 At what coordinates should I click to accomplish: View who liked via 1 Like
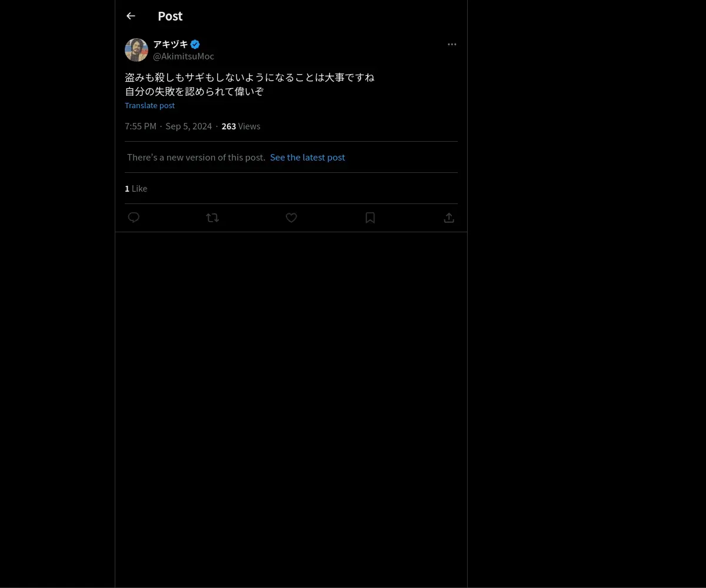tap(136, 188)
